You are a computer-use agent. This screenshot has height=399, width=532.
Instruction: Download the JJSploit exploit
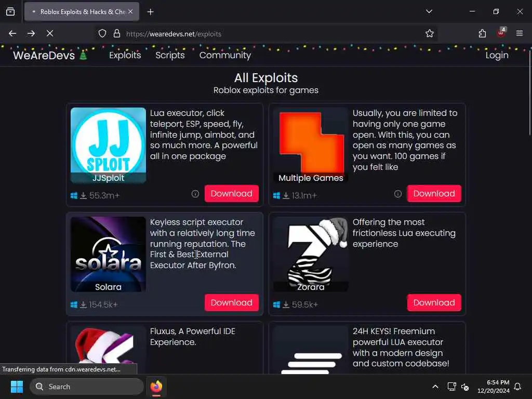pos(231,193)
